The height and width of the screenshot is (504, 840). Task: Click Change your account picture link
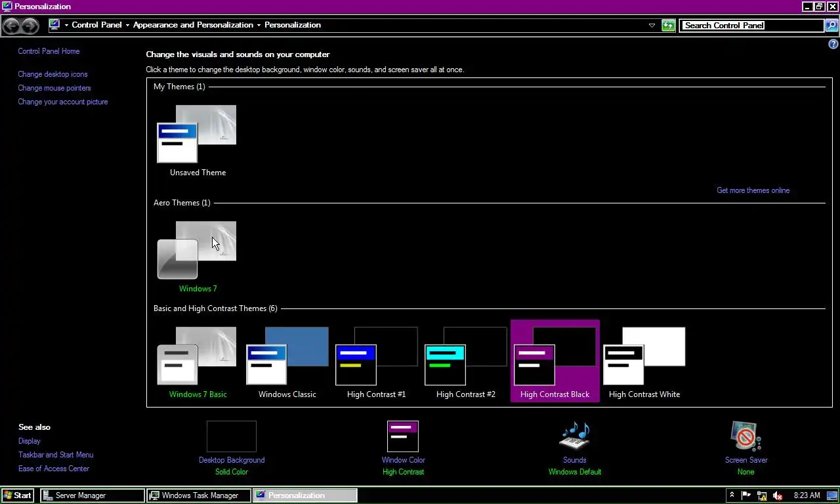pos(63,102)
